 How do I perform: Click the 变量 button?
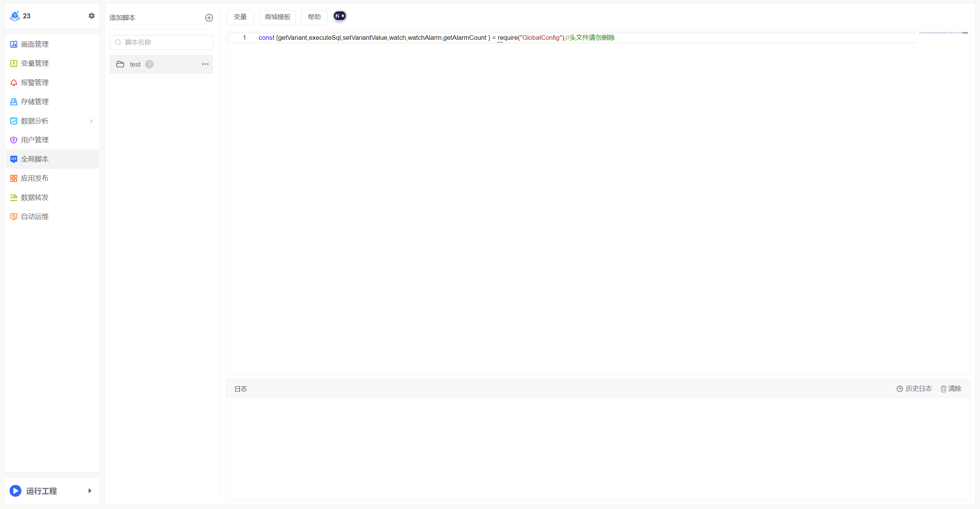pos(240,17)
